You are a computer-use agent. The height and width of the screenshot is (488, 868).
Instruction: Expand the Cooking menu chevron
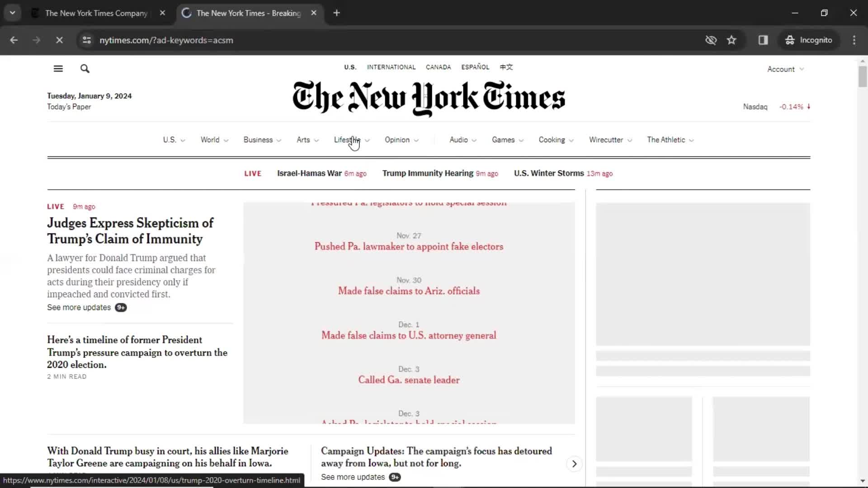[571, 141]
